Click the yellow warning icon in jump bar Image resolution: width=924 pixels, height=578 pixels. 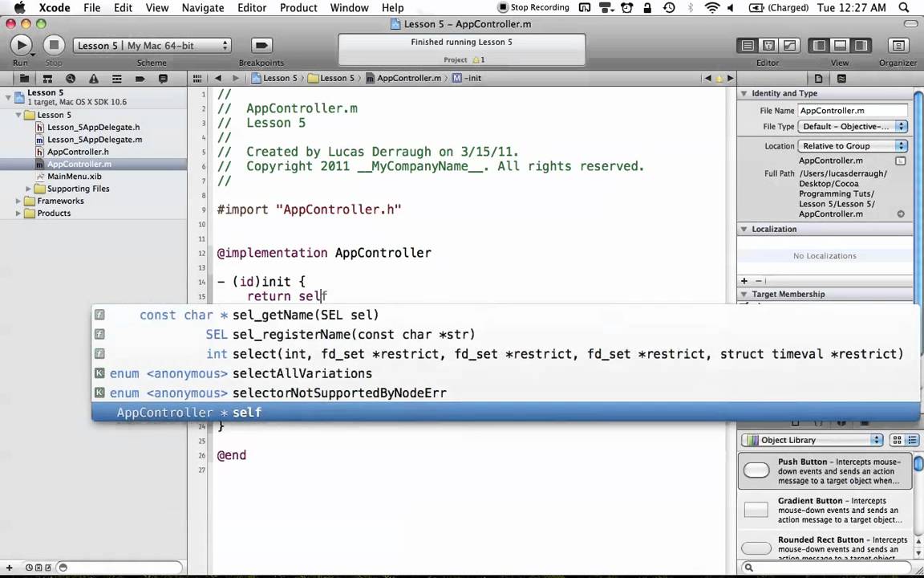pyautogui.click(x=719, y=79)
